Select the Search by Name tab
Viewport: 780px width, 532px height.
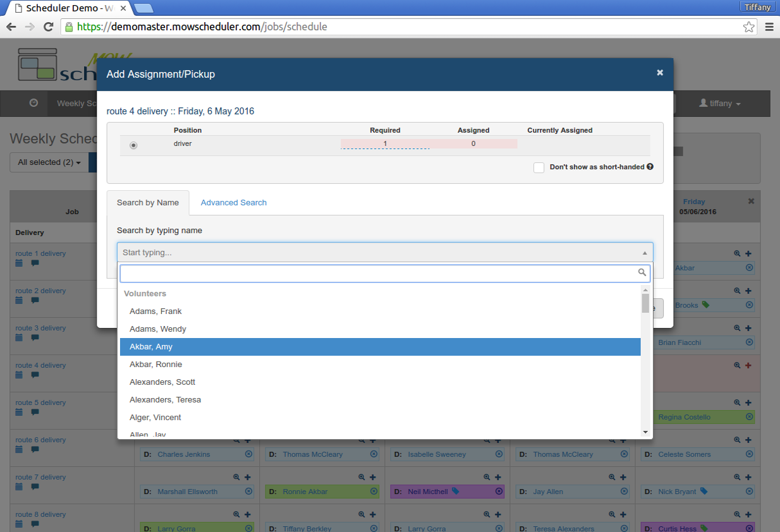point(148,203)
